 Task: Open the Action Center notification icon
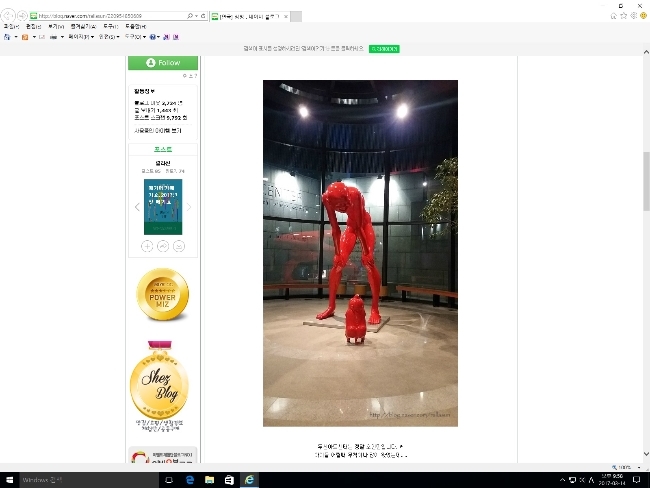[636, 480]
